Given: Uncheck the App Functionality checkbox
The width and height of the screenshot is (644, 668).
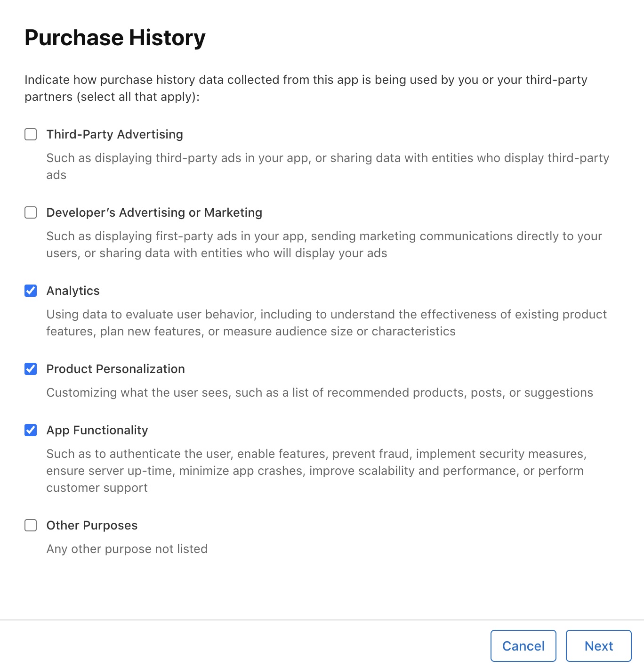Looking at the screenshot, I should (30, 430).
